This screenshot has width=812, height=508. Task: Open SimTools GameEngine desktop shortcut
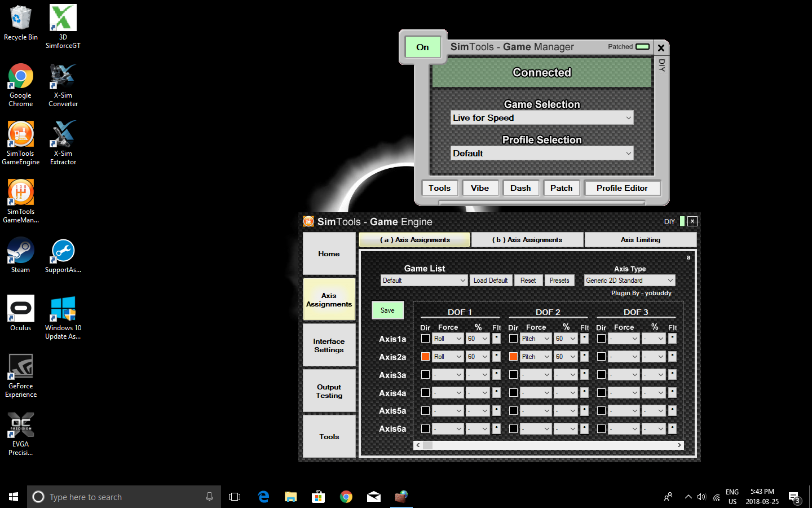point(21,143)
